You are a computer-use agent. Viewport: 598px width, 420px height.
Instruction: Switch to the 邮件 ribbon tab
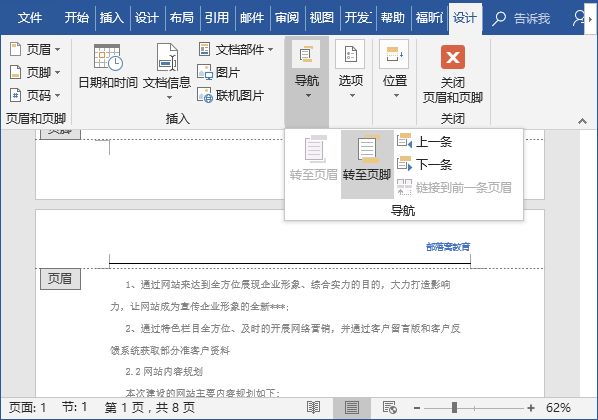click(252, 18)
